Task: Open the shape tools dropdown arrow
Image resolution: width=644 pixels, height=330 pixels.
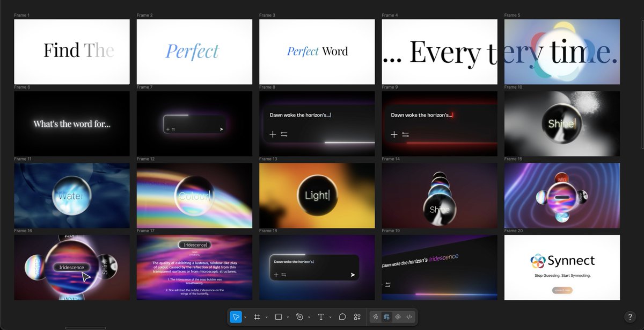Action: (288, 317)
